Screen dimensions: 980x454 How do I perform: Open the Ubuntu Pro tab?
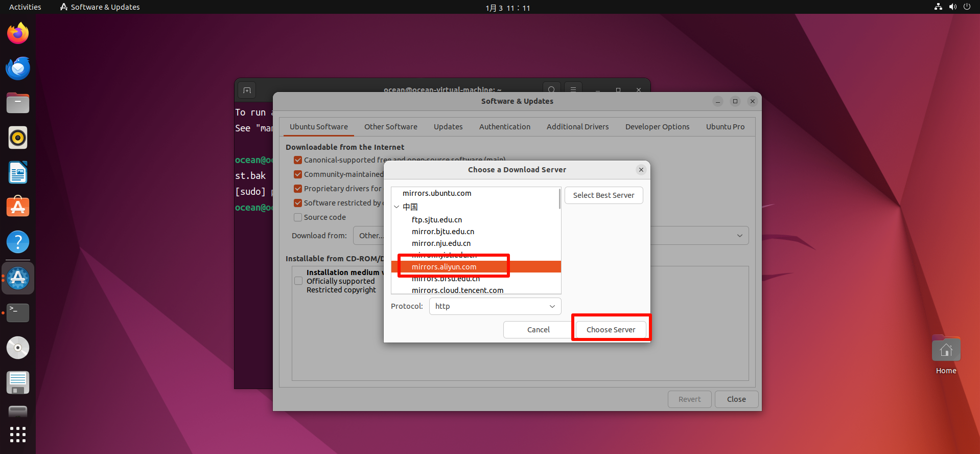pyautogui.click(x=726, y=127)
